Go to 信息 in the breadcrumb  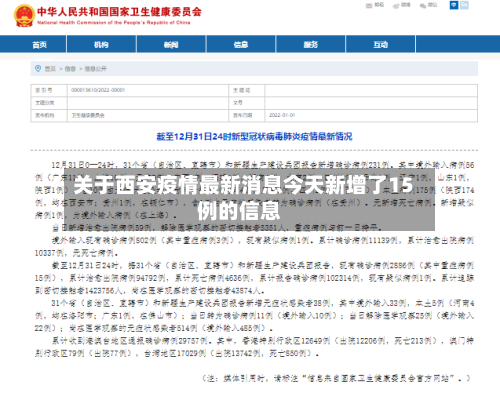tap(70, 69)
